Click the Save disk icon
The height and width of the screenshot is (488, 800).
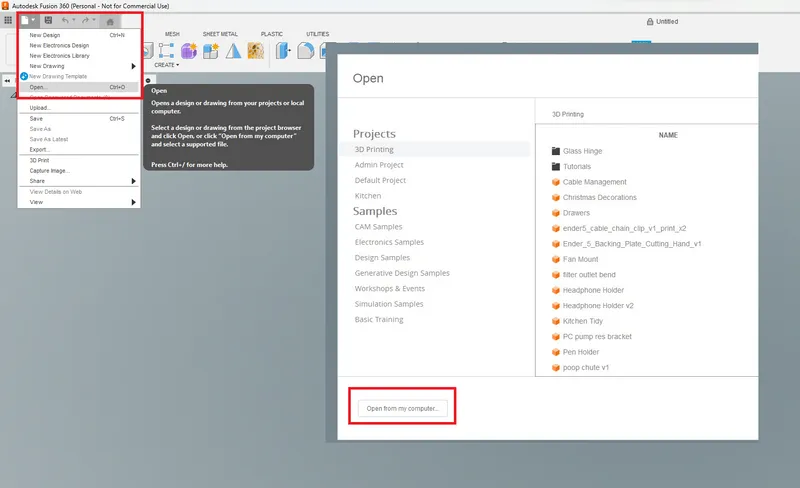[48, 20]
